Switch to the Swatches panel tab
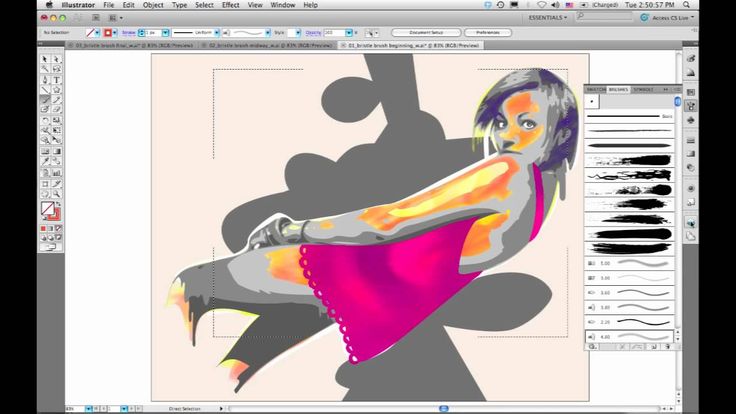This screenshot has width=736, height=414. [596, 89]
